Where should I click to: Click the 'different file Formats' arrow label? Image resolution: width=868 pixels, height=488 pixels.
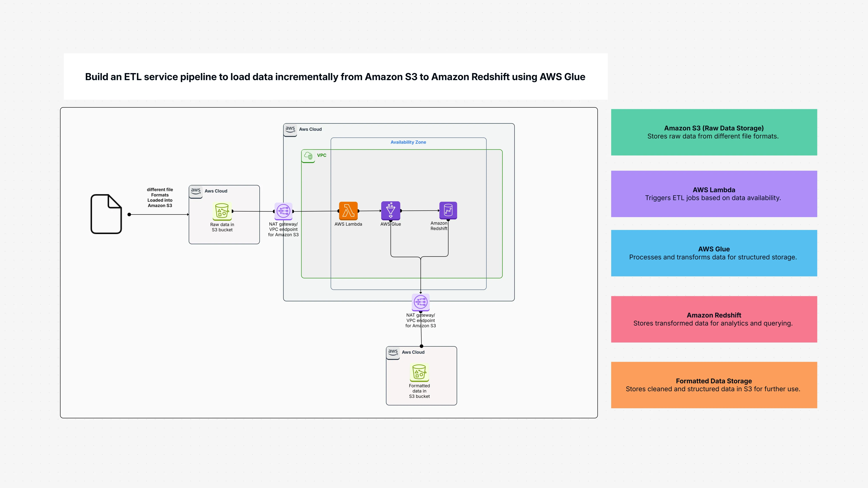(x=160, y=197)
